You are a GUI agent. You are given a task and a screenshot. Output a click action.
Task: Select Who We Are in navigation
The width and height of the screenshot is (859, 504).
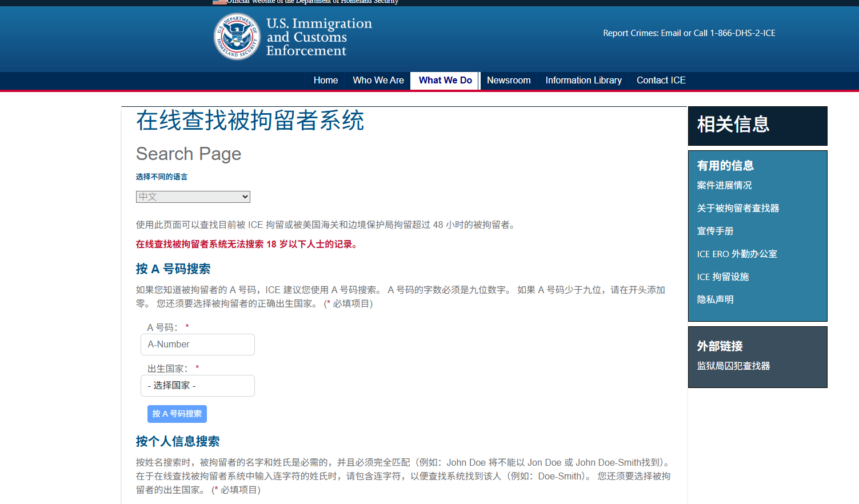click(x=378, y=81)
